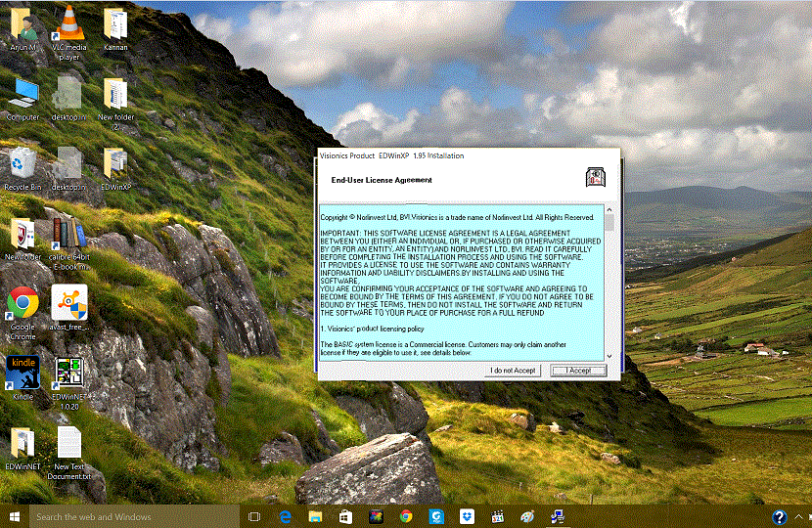This screenshot has height=528, width=812.
Task: Click the I Accept button
Action: [578, 371]
